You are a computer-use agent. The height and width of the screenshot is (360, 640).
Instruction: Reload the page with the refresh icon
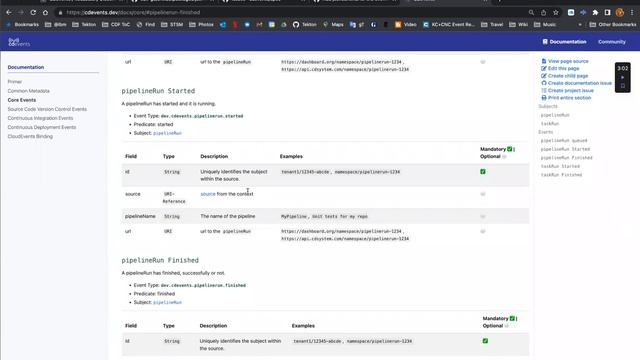[x=33, y=13]
